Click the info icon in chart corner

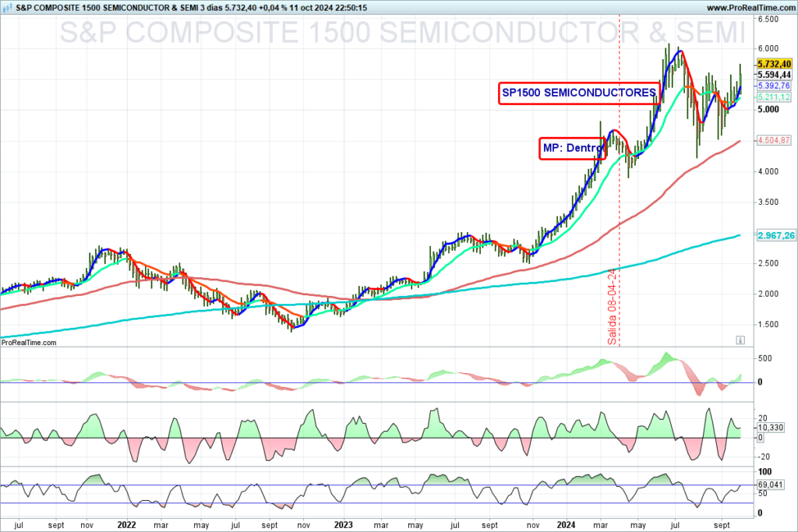point(740,340)
